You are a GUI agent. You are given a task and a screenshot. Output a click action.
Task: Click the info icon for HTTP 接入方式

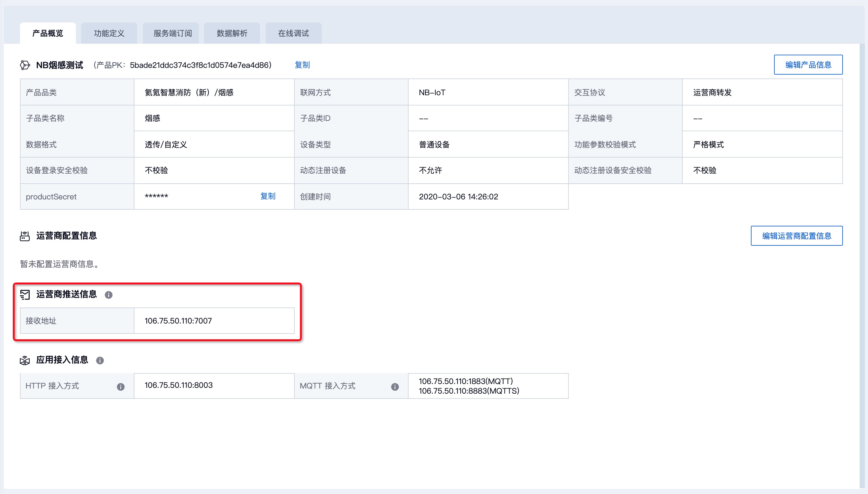(120, 387)
